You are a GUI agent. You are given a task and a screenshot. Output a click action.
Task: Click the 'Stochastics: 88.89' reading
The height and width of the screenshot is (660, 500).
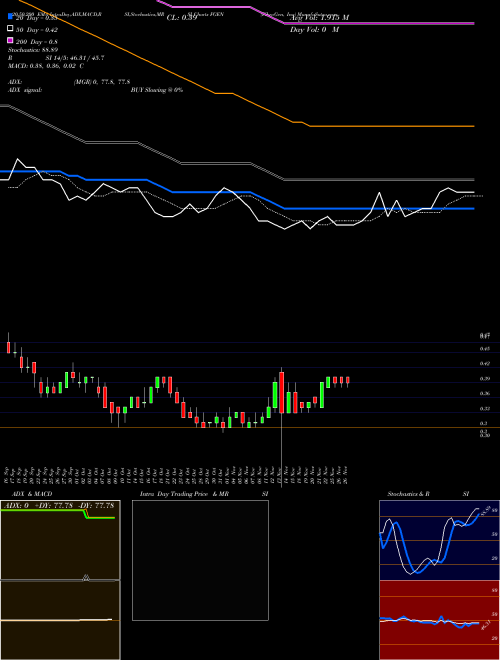pos(33,50)
